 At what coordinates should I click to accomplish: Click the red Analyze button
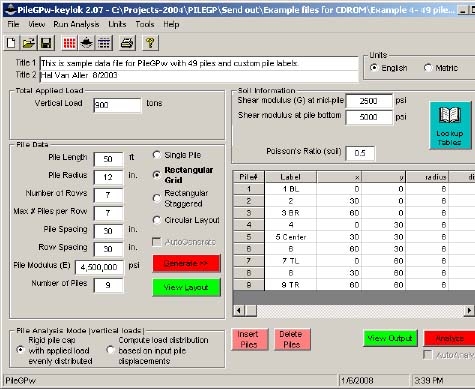click(450, 339)
